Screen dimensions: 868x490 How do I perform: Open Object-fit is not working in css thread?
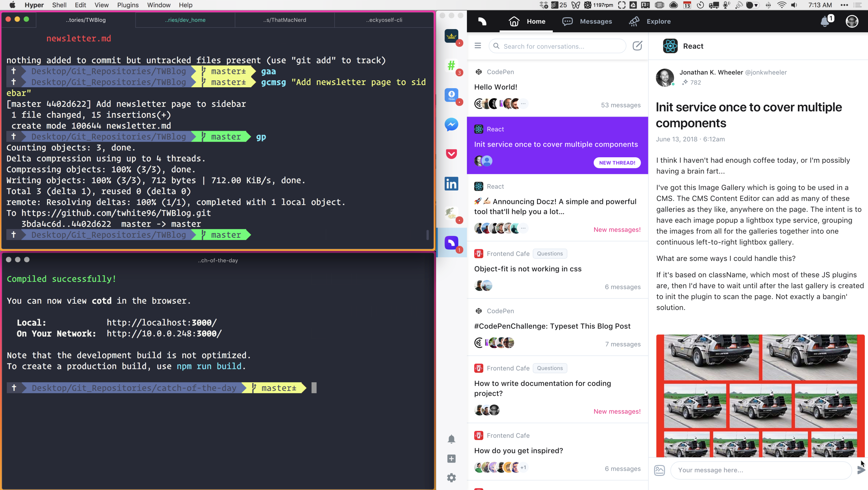[557, 270]
